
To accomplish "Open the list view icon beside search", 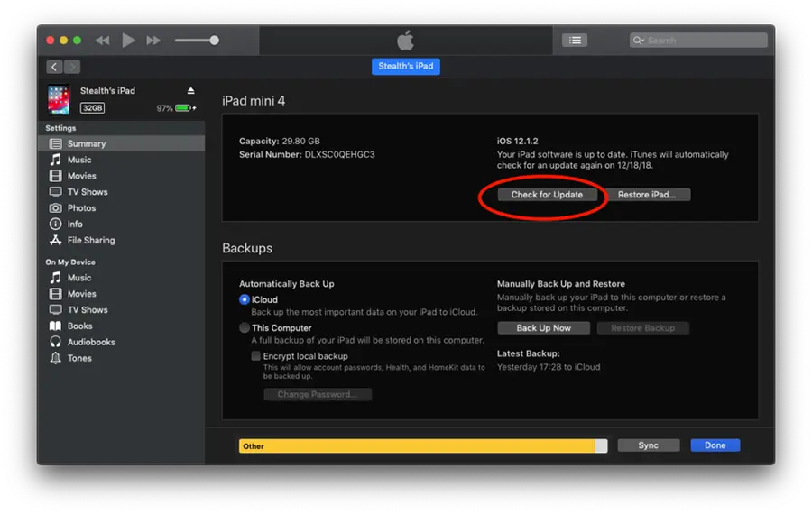I will point(574,41).
